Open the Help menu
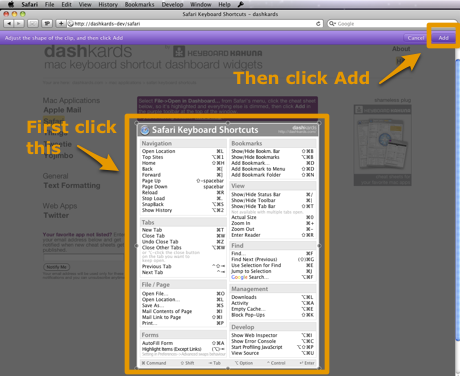Viewport: 460px width, 376px height. pyautogui.click(x=224, y=4)
